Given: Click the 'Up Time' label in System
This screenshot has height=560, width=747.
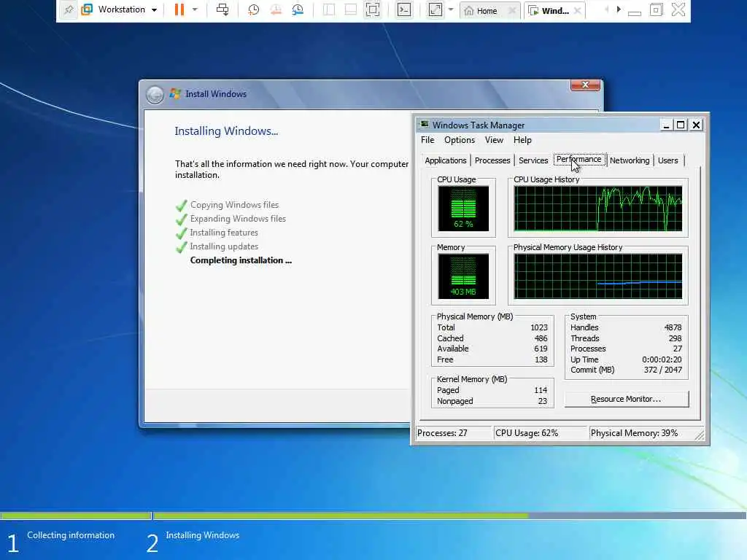Looking at the screenshot, I should coord(584,359).
